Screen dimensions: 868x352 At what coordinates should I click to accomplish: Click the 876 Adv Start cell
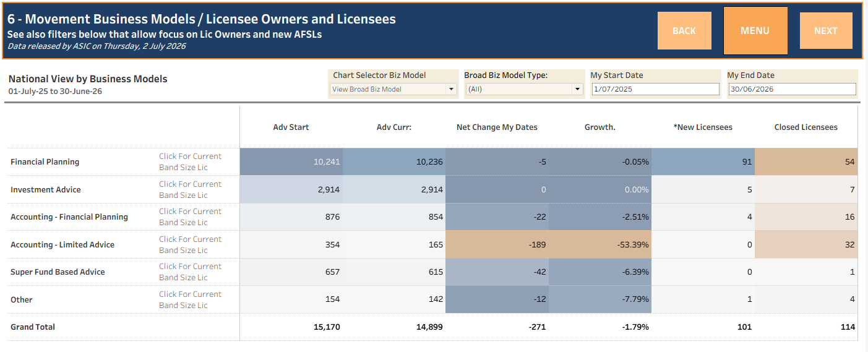coord(291,217)
